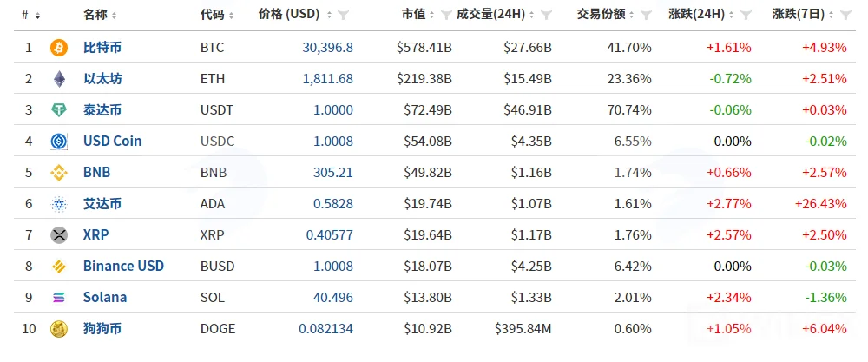Image resolution: width=868 pixels, height=362 pixels.
Task: Open the 涨跌(24H) filter funnel
Action: (746, 15)
